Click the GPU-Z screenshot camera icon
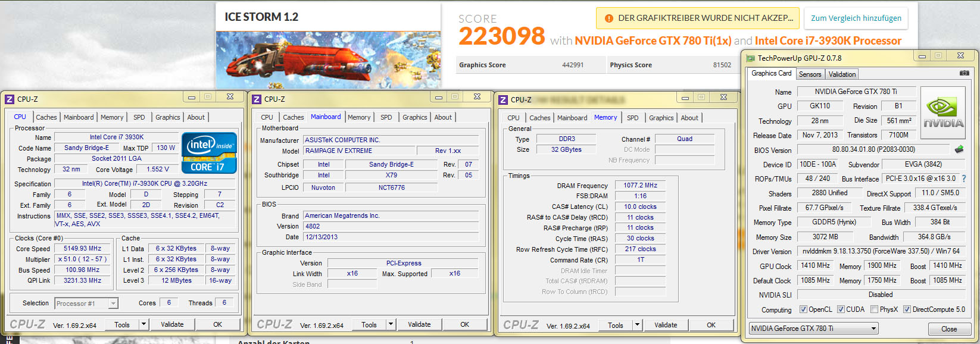980x344 pixels. [x=964, y=73]
